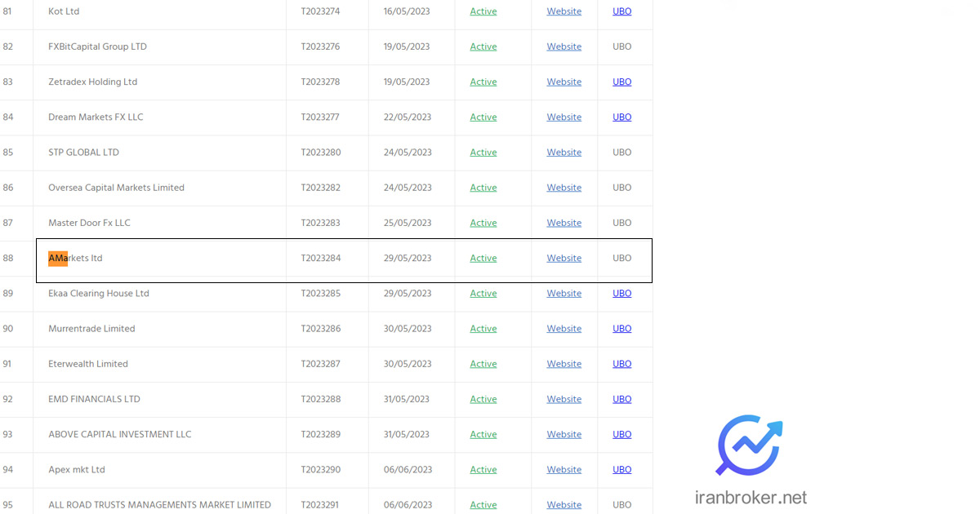Screen dimensions: 980x514
Task: Click Active status for Oversea Capital Markets Limited
Action: click(483, 187)
